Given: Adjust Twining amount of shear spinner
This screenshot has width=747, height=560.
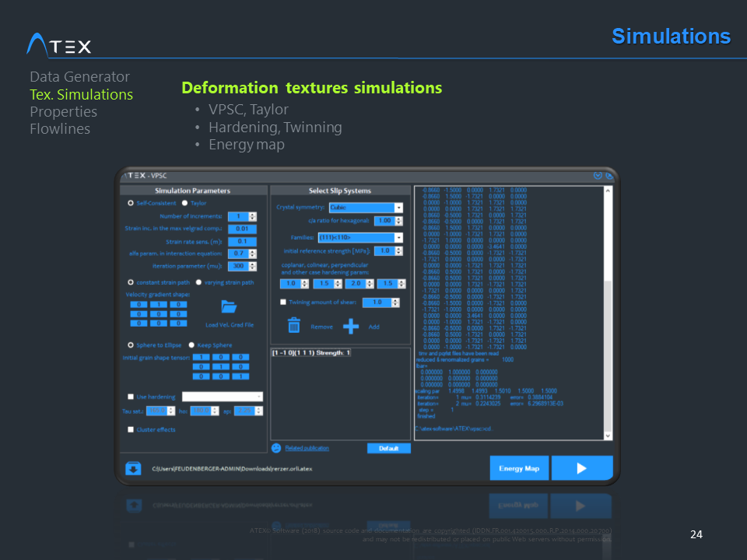Looking at the screenshot, I should 395,303.
